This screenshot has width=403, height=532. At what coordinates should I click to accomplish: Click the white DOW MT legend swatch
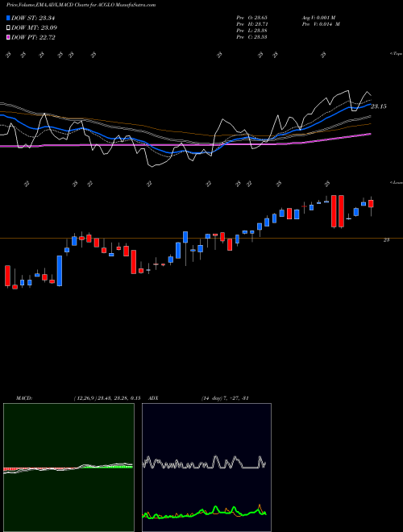[x=9, y=28]
